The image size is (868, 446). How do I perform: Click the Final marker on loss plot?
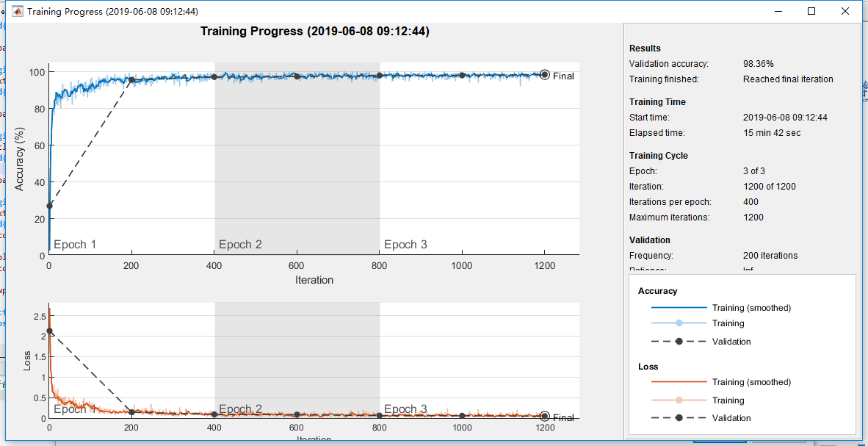[544, 416]
